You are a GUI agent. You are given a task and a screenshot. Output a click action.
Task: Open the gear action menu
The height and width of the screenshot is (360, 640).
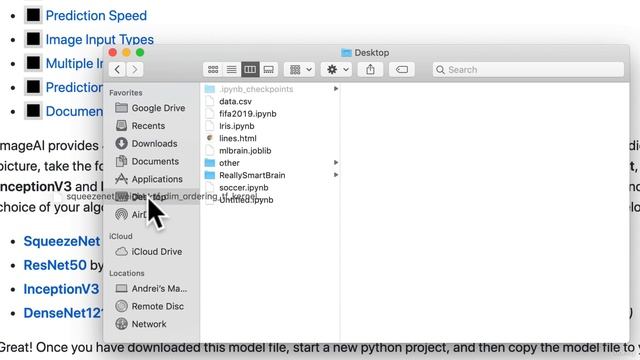click(337, 69)
